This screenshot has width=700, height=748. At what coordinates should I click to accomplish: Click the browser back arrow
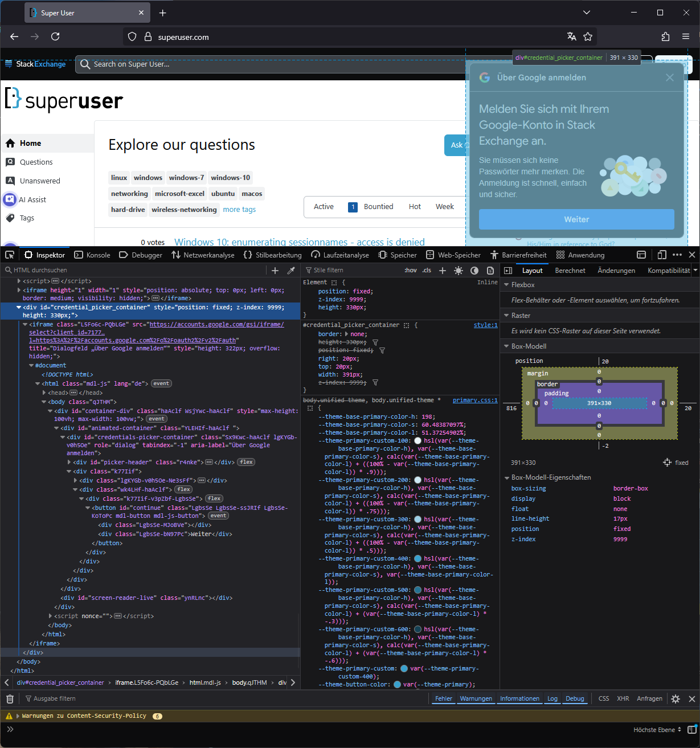click(x=14, y=36)
